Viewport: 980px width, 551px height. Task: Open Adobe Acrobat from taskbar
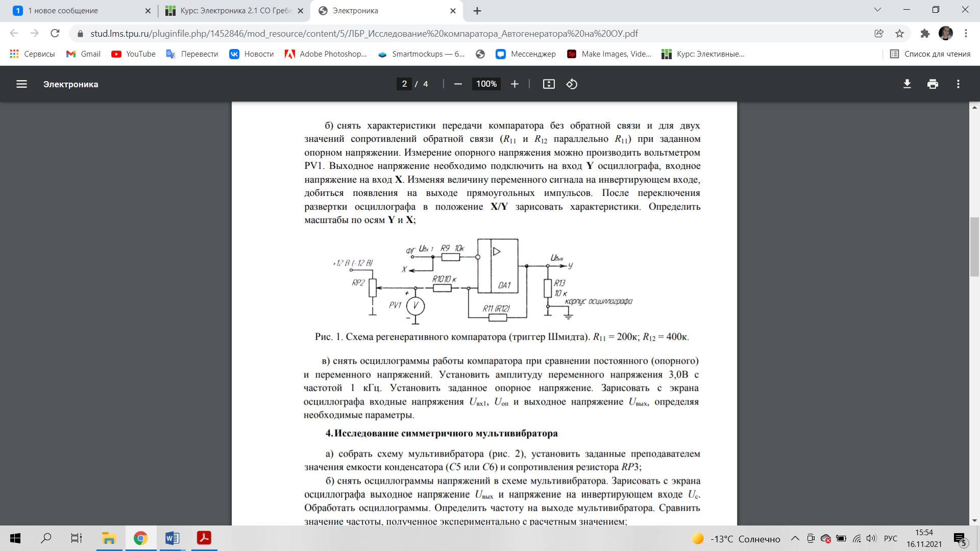click(x=204, y=538)
